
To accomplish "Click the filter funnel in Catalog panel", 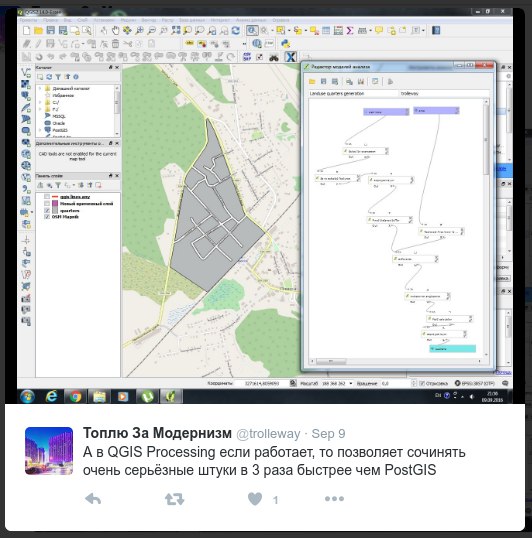I will coord(58,77).
